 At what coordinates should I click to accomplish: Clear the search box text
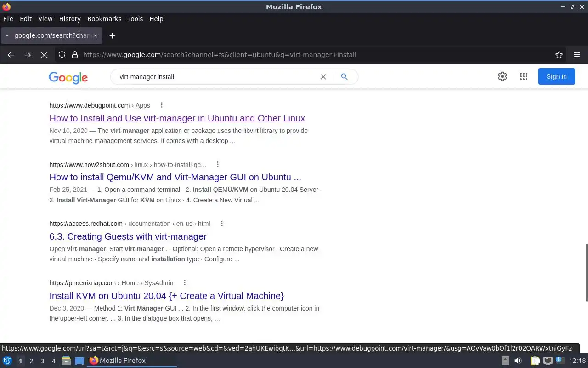[x=323, y=77]
